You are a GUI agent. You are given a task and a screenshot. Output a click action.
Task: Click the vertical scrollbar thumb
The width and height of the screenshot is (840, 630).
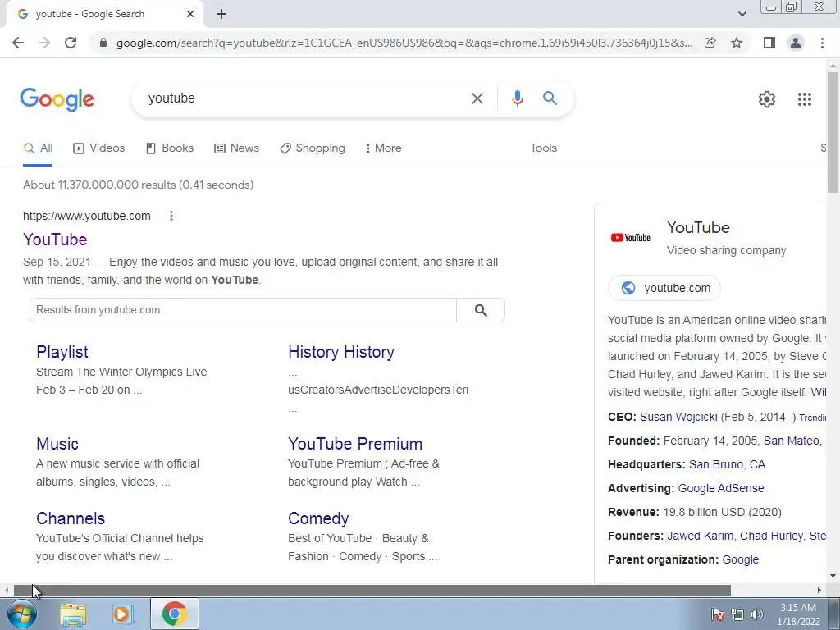click(833, 132)
